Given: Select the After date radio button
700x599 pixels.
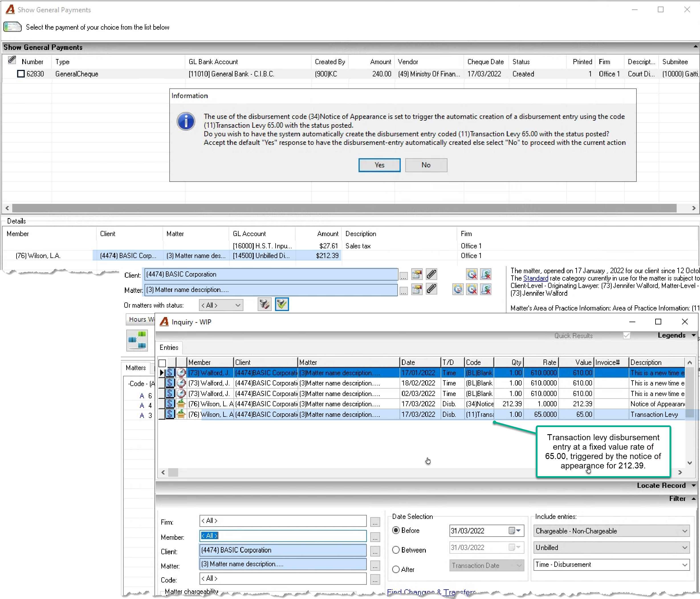Looking at the screenshot, I should (x=396, y=570).
